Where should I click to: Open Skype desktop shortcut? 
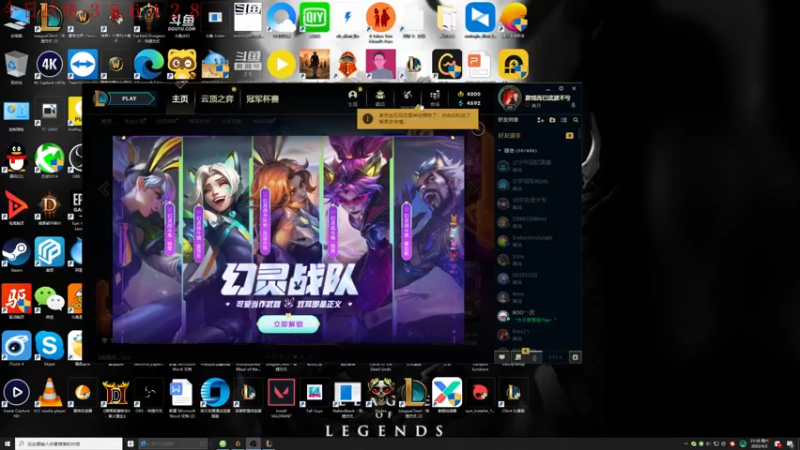49,348
